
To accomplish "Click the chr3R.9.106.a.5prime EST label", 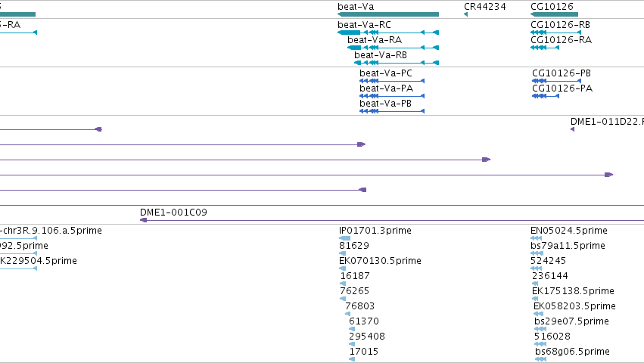I will (52, 231).
